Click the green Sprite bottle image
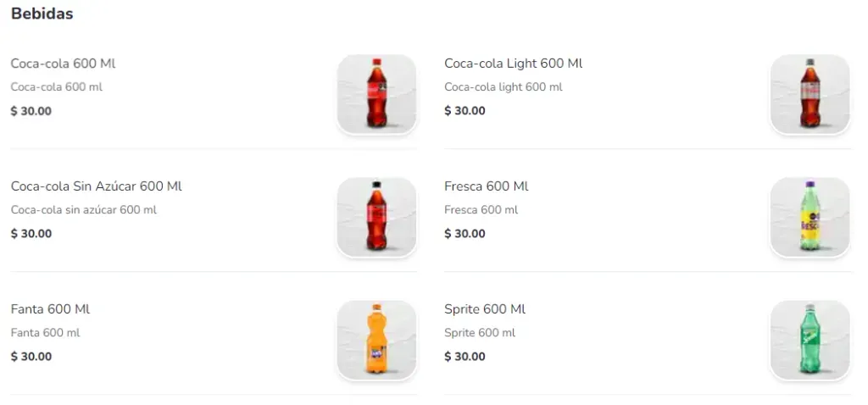This screenshot has height=405, width=868. pyautogui.click(x=810, y=340)
